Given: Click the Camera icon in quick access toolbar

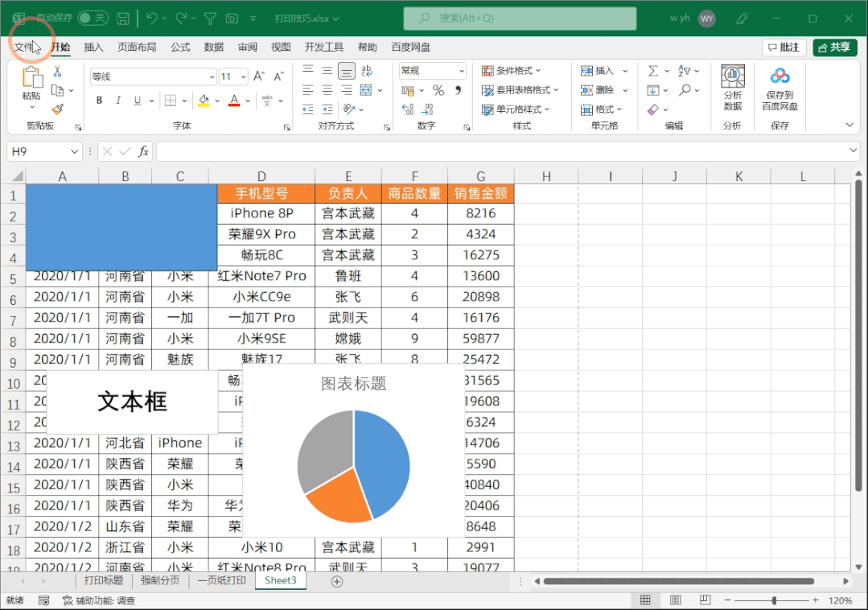Looking at the screenshot, I should tap(232, 19).
